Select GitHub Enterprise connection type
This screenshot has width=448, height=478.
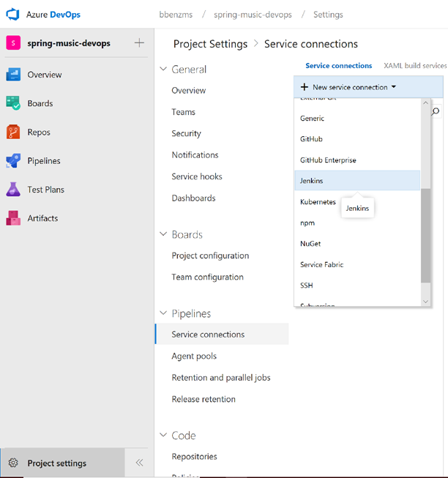click(x=357, y=160)
